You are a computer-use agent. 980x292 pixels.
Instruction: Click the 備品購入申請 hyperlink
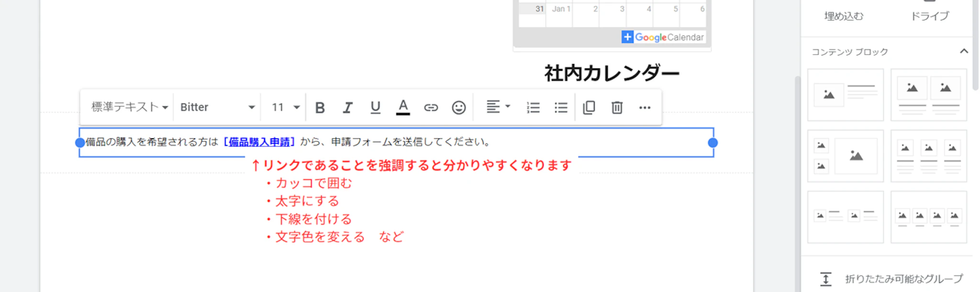pos(259,142)
